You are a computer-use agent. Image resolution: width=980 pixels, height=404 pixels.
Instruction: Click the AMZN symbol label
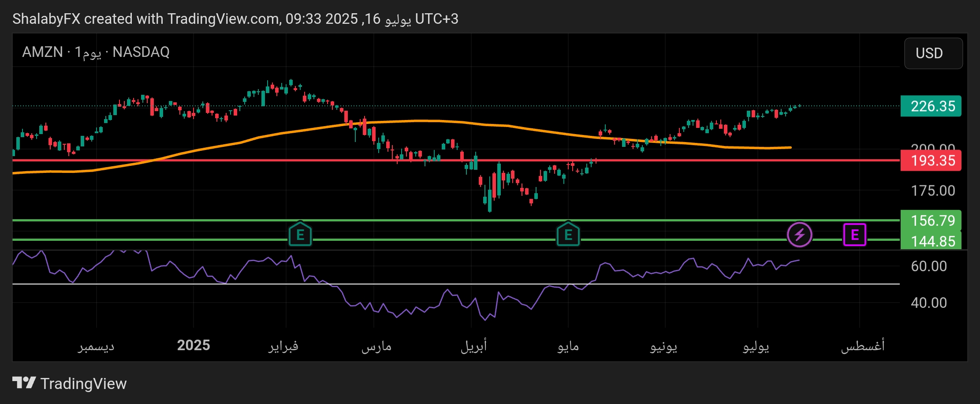(43, 52)
